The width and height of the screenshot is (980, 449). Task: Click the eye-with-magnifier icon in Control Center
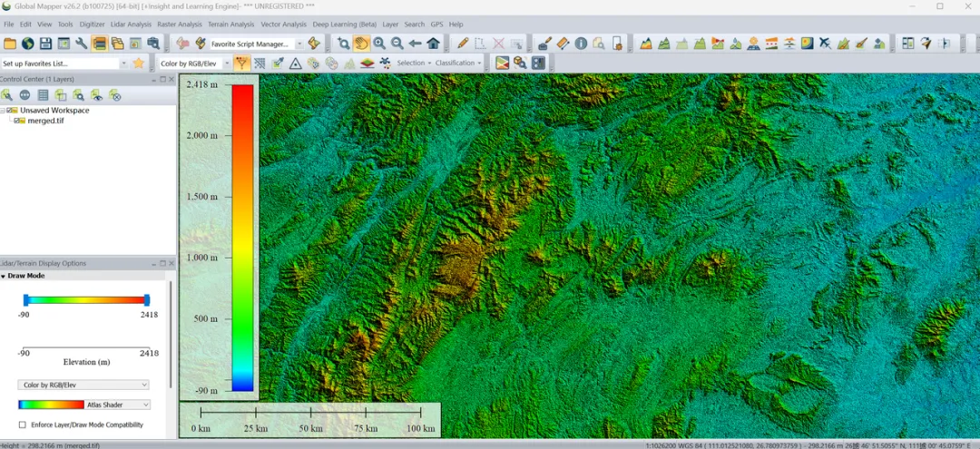96,95
